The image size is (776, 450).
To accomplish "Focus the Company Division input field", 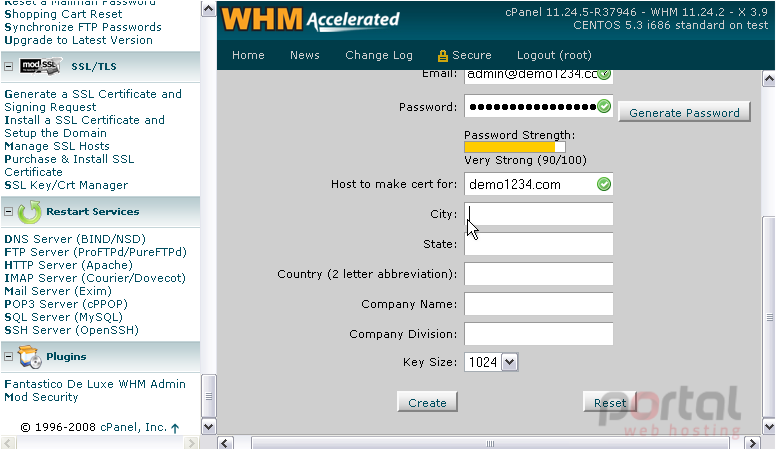I will click(x=538, y=334).
